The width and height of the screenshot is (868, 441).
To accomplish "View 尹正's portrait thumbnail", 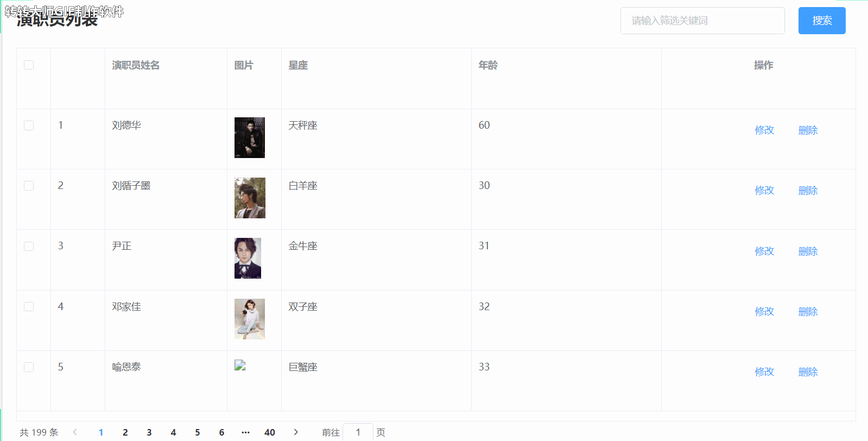I will click(x=248, y=259).
